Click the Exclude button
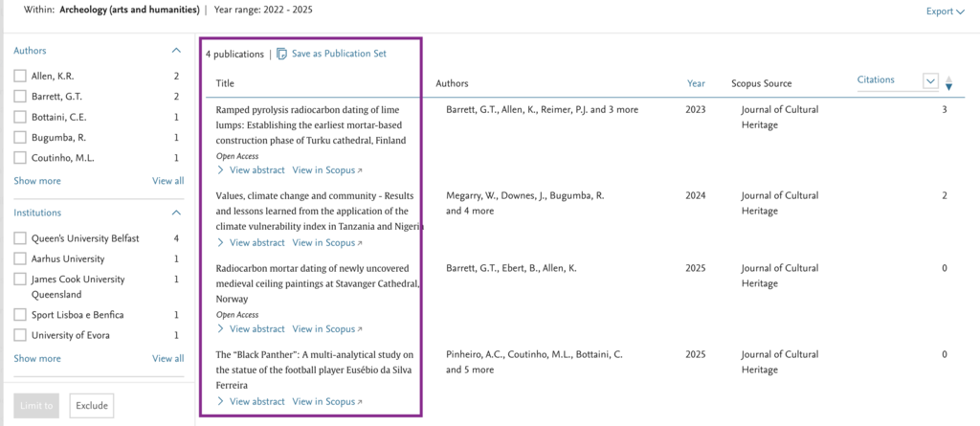980x426 pixels. tap(92, 405)
